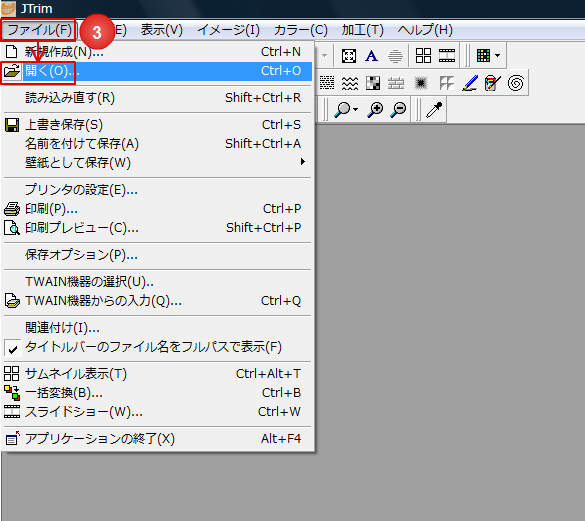This screenshot has height=521, width=585.
Task: Open the イメージ(I) menu
Action: click(x=228, y=30)
